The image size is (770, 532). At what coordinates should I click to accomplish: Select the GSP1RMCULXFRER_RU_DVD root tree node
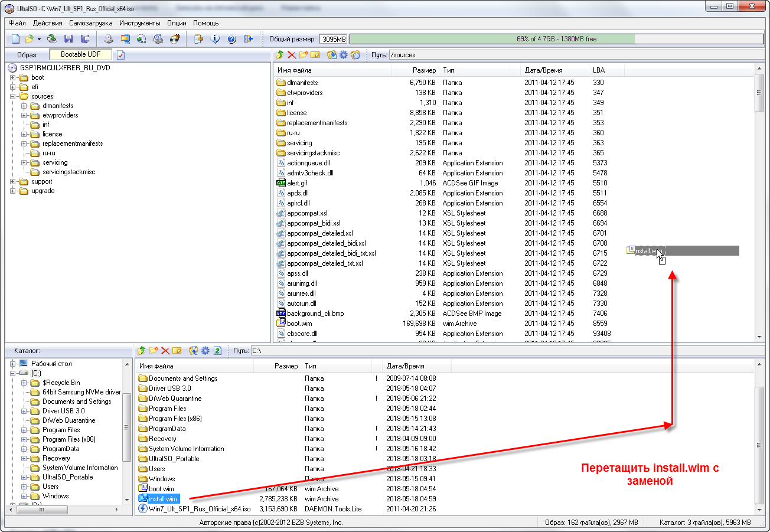pyautogui.click(x=65, y=68)
